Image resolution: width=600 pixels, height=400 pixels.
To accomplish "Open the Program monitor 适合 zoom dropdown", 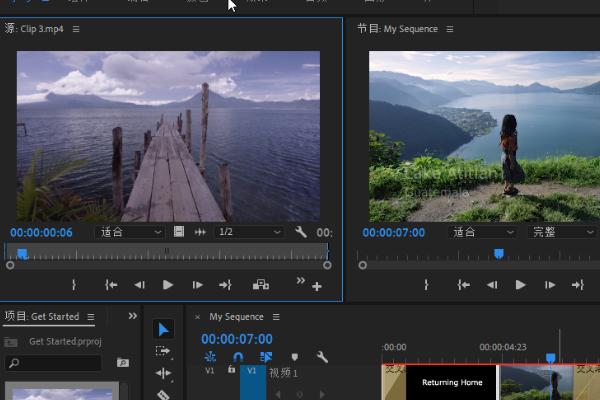I will (x=483, y=232).
